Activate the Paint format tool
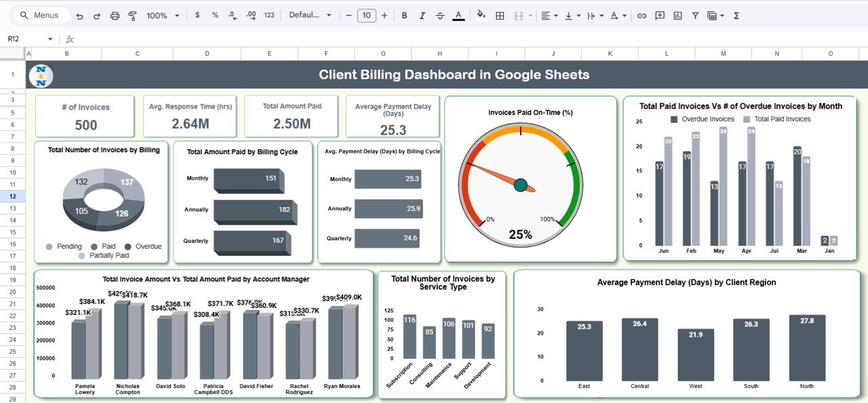 click(x=132, y=16)
